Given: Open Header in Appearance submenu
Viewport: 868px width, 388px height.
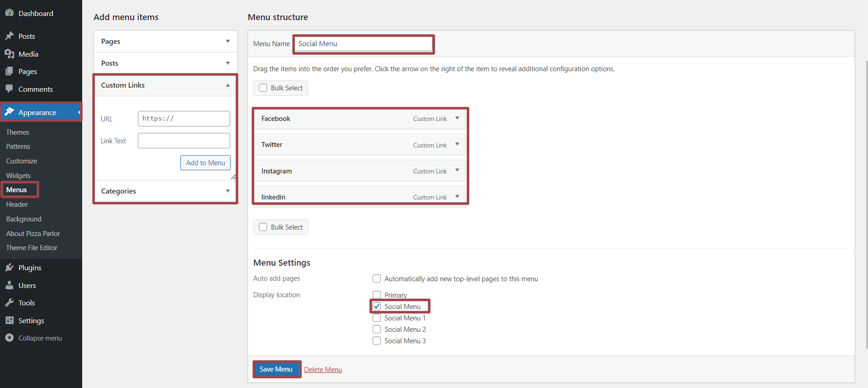Looking at the screenshot, I should coord(17,204).
